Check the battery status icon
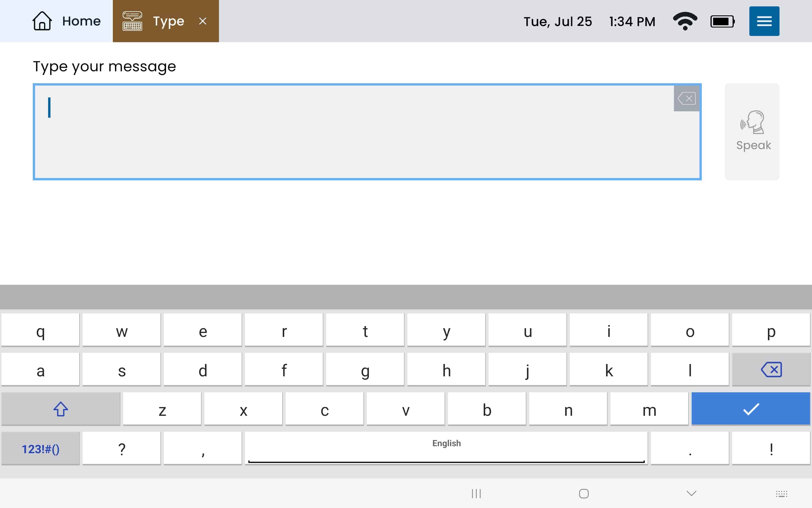This screenshot has width=812, height=508. coord(722,21)
